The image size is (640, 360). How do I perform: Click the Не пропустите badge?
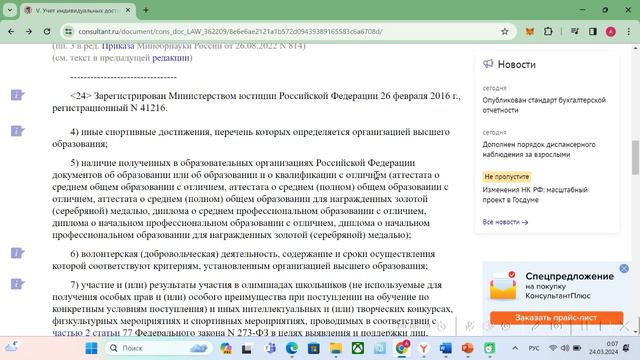(507, 177)
